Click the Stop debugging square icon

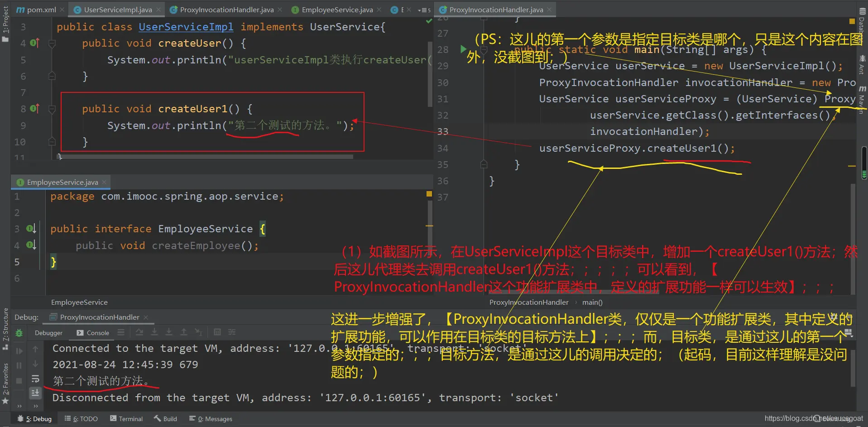click(x=19, y=381)
